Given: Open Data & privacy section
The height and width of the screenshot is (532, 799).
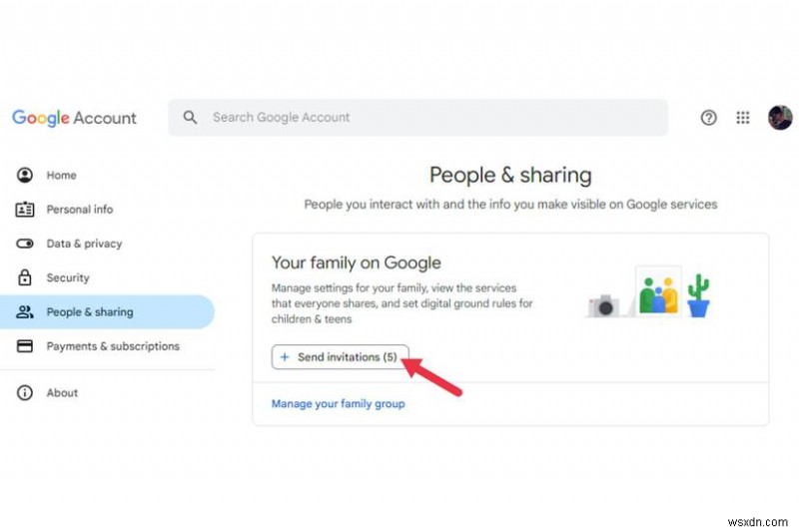Looking at the screenshot, I should click(84, 244).
